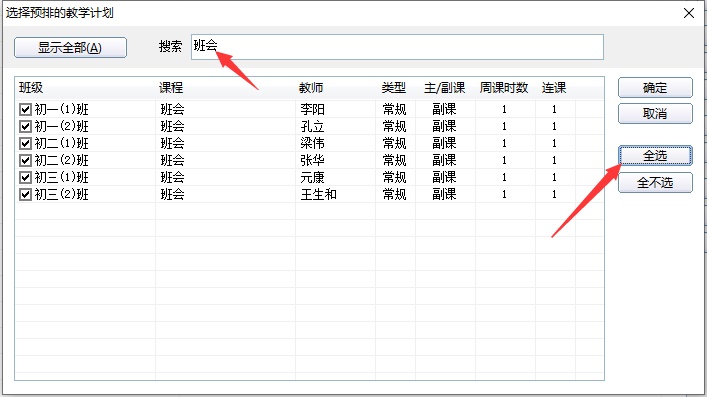
Task: Cancel the dialog with 取消
Action: 655,114
